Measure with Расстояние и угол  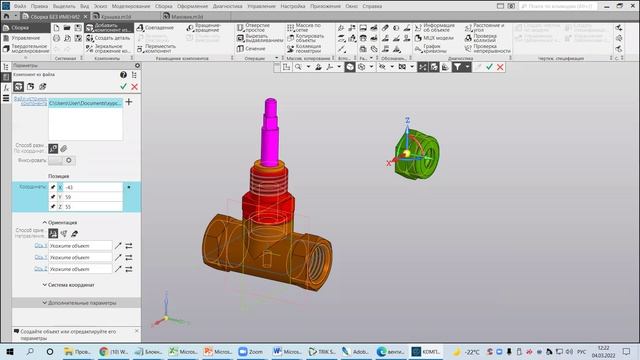[x=484, y=28]
